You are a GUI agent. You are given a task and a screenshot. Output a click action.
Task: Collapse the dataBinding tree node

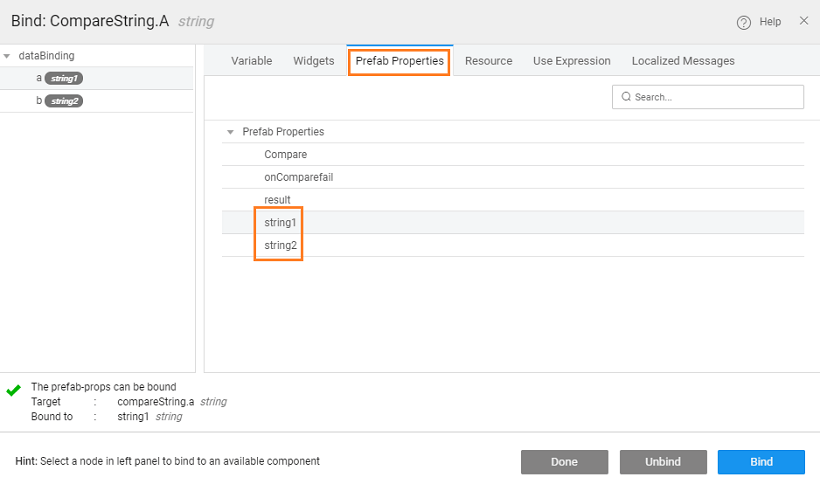[x=7, y=56]
